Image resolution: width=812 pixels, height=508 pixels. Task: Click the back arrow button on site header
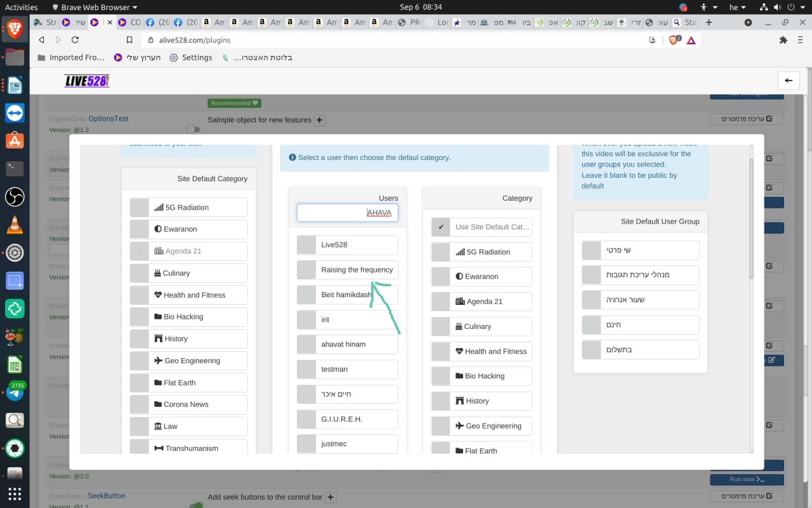pos(788,81)
